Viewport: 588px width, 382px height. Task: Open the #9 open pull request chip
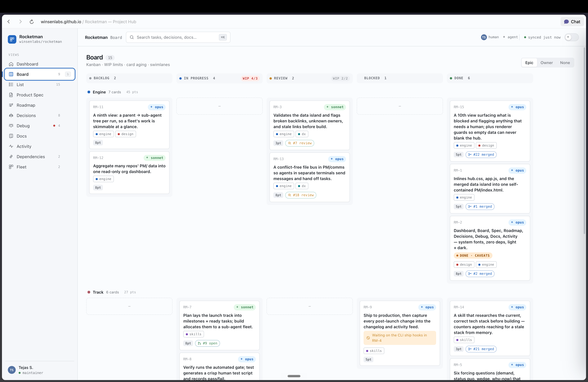(208, 343)
